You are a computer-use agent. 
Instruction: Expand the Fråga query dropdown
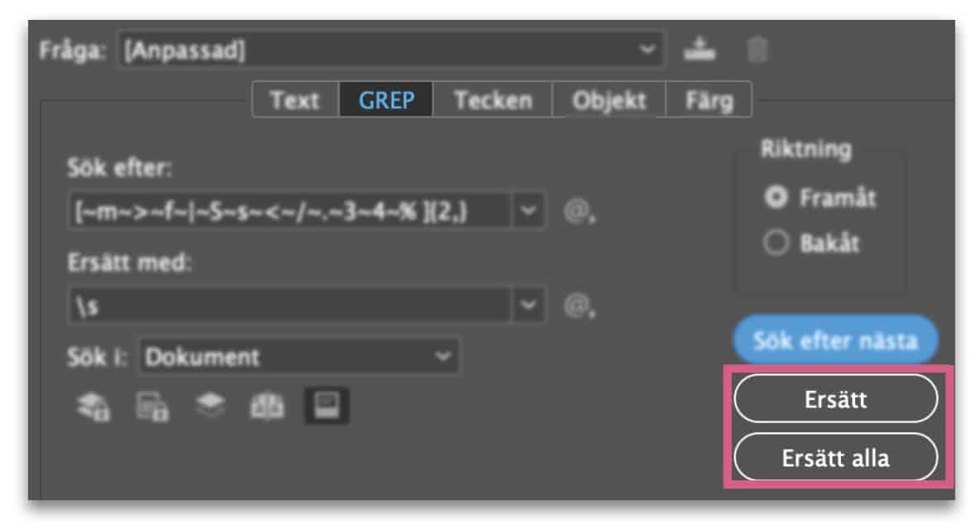click(392, 49)
